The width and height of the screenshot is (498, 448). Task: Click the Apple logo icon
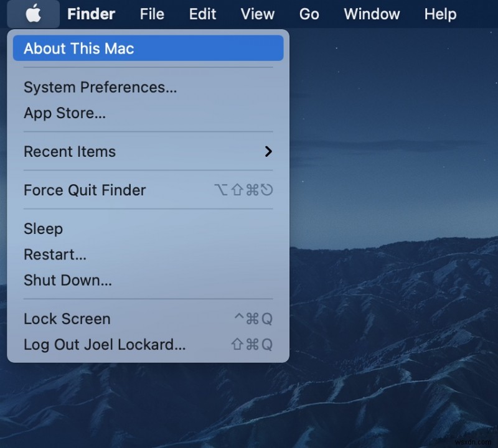[x=32, y=14]
